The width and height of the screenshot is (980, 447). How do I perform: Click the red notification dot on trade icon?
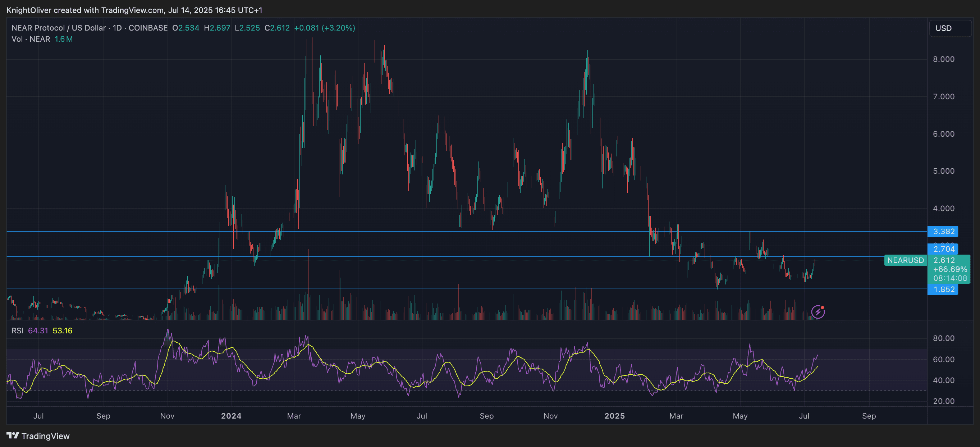click(x=822, y=307)
